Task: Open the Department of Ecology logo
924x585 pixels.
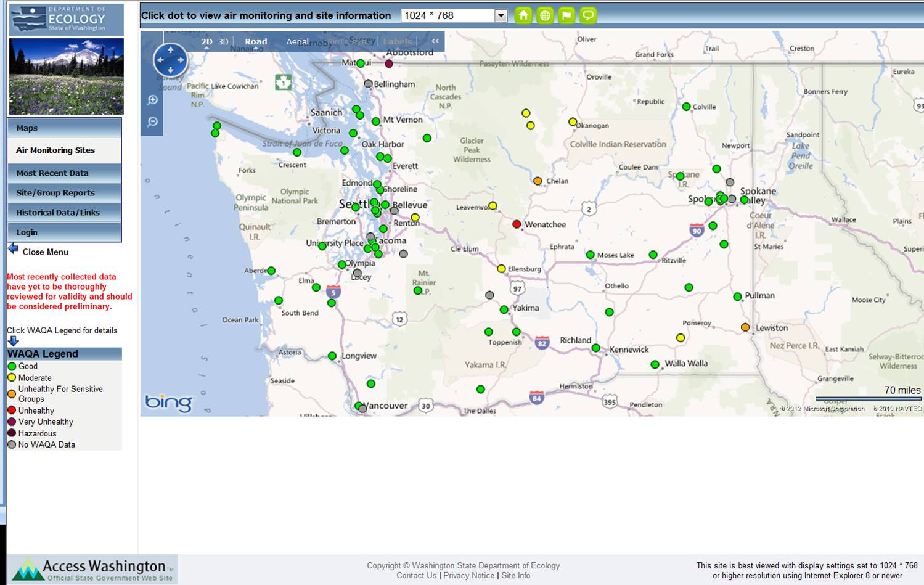Action: 67,19
